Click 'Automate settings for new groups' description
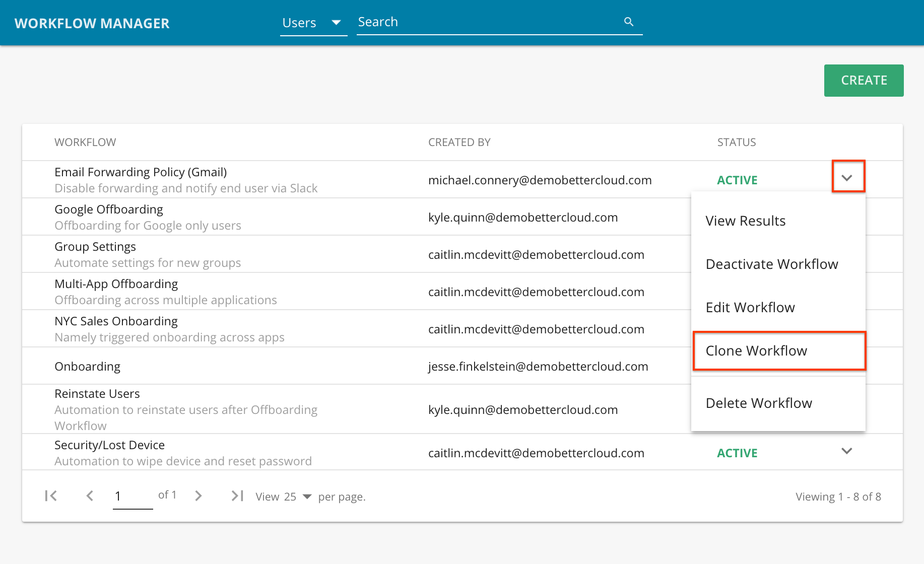 pos(148,263)
